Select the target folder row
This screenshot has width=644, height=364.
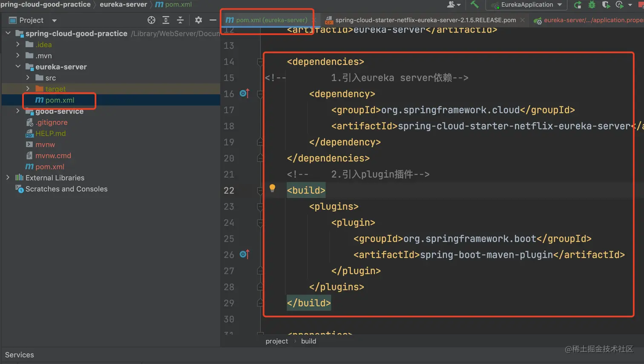click(111, 89)
